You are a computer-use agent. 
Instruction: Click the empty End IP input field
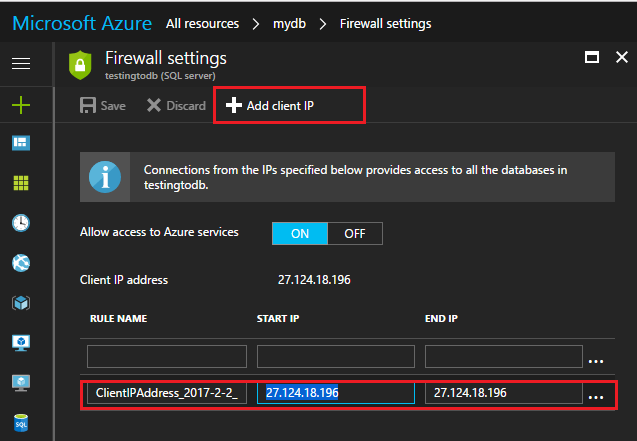[504, 356]
